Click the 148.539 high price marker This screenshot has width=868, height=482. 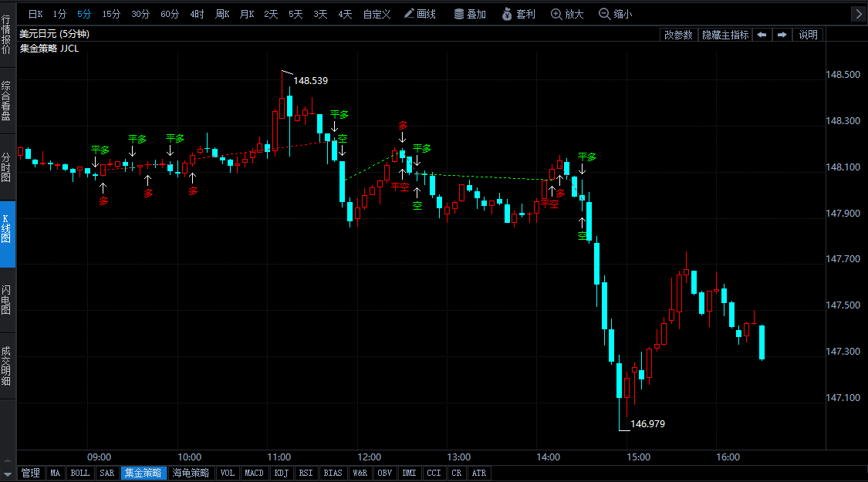click(310, 80)
